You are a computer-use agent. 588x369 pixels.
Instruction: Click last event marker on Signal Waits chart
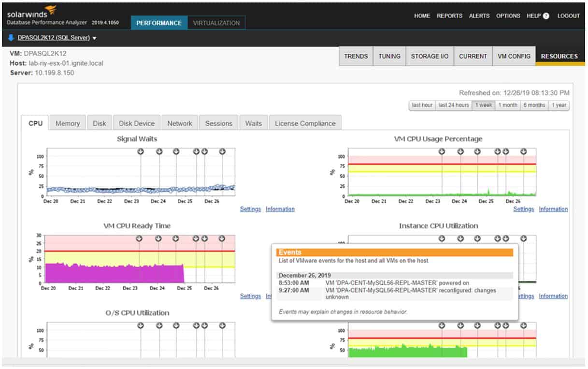[222, 151]
